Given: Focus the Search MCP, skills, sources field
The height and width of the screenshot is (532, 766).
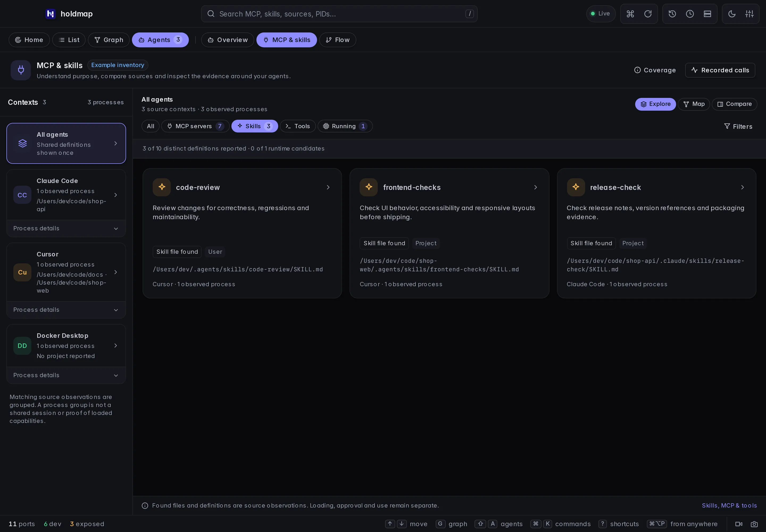Looking at the screenshot, I should click(x=339, y=14).
